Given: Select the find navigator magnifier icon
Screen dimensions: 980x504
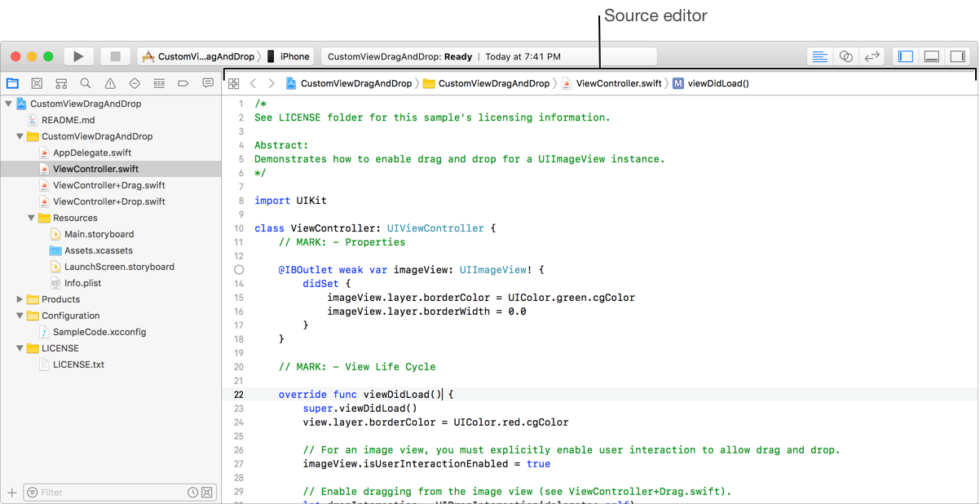Looking at the screenshot, I should click(86, 83).
